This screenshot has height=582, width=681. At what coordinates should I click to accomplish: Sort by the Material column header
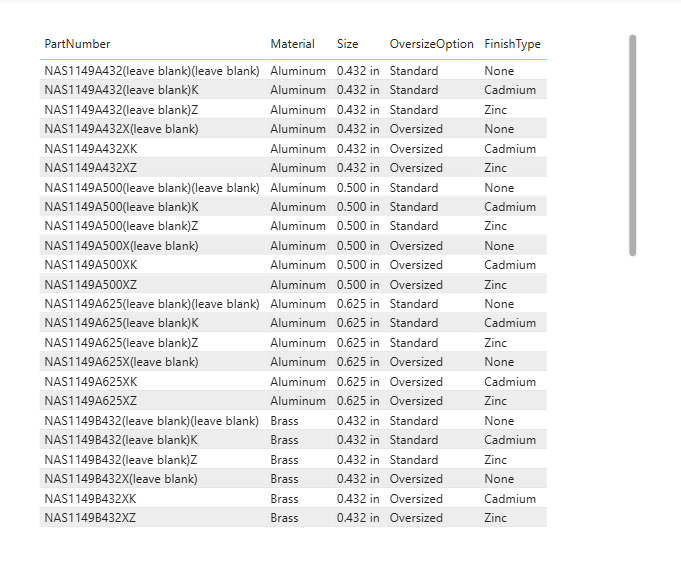pos(292,44)
